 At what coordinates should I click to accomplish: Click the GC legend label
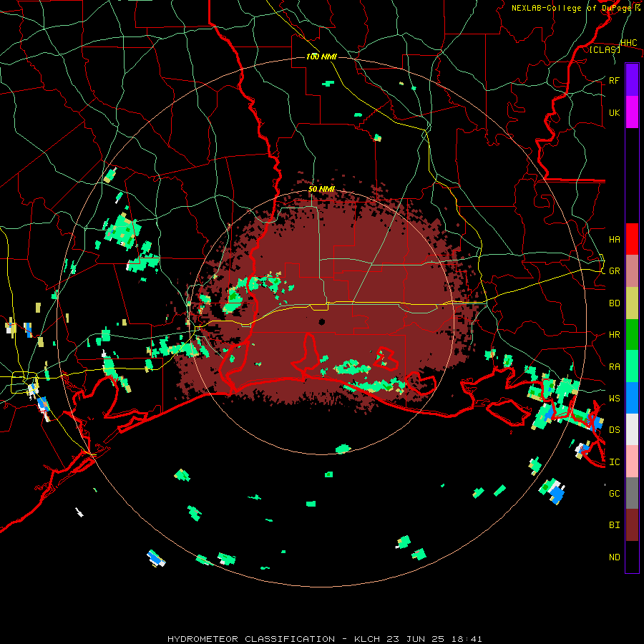click(615, 493)
